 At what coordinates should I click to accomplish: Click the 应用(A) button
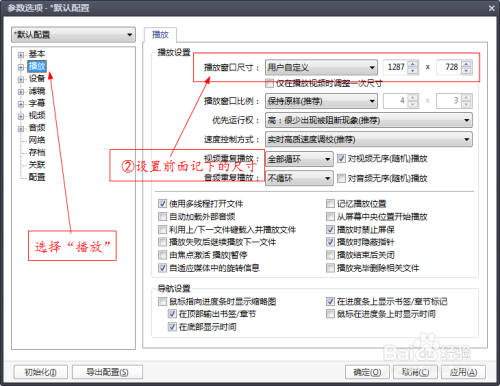pos(463,372)
